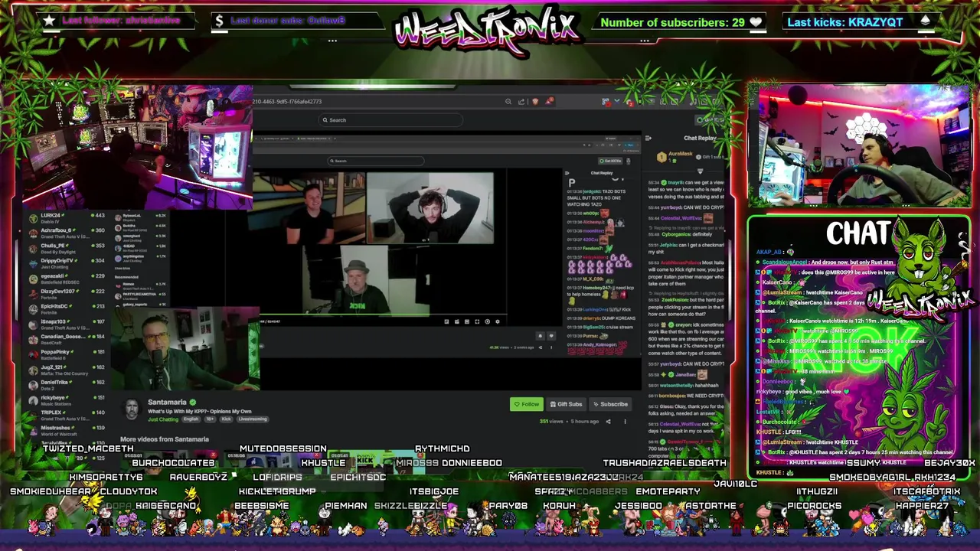
Task: Open DanielTrika channel in sidebar
Action: (66, 384)
